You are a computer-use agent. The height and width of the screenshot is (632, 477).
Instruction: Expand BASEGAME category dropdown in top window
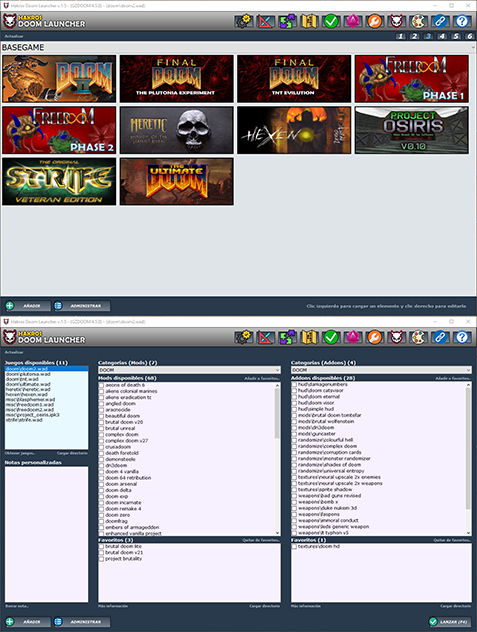tap(239, 47)
